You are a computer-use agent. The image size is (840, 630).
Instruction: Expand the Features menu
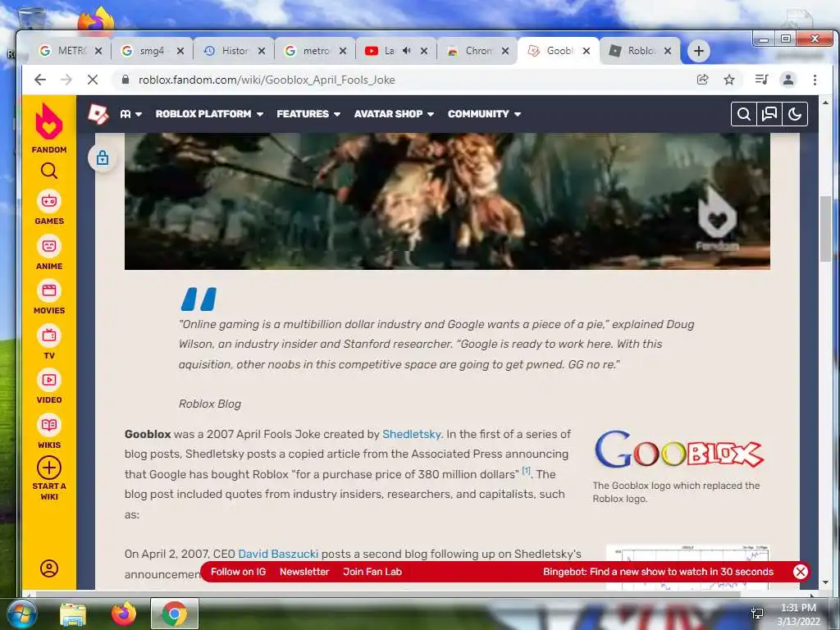coord(308,114)
